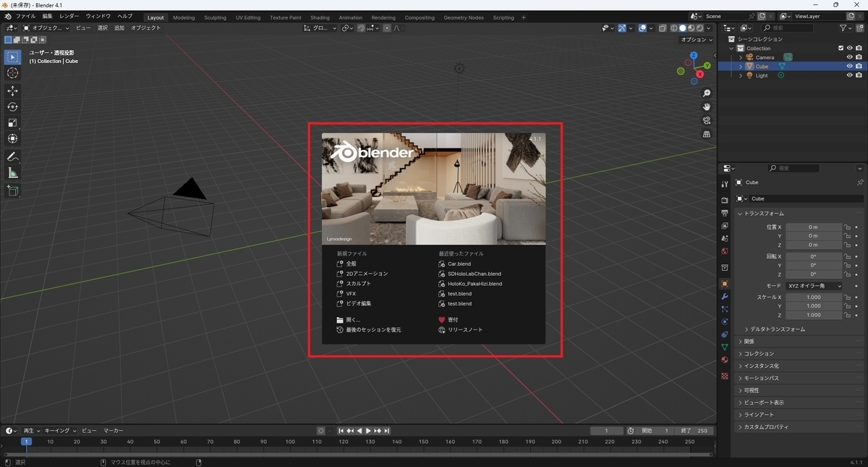Switch to the Modeling workspace tab
Viewport: 868px width, 467px height.
184,17
